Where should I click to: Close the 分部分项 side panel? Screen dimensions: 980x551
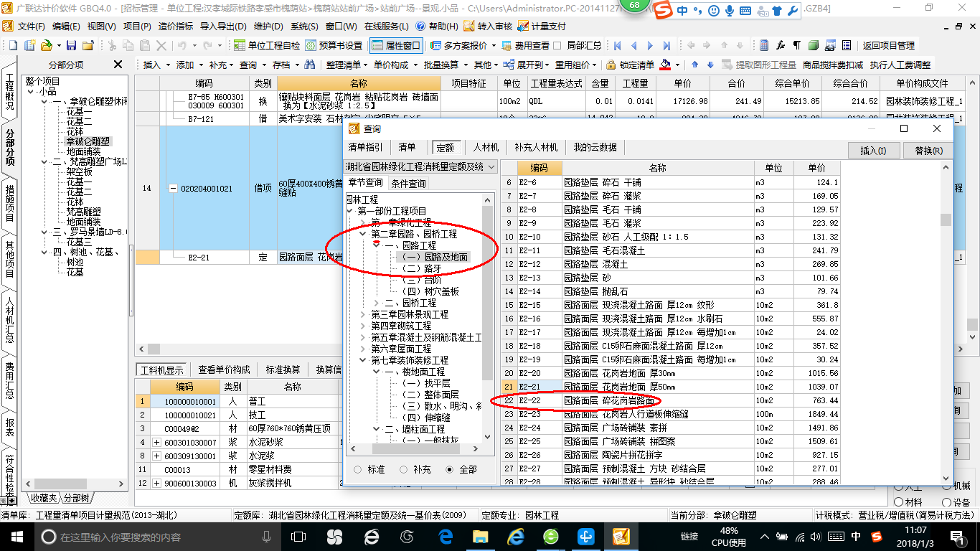tap(118, 65)
